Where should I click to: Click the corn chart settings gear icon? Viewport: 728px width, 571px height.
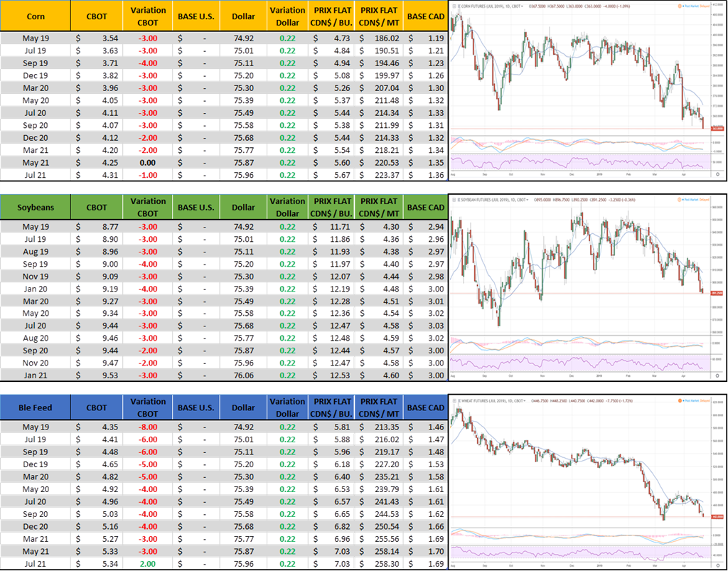(717, 174)
